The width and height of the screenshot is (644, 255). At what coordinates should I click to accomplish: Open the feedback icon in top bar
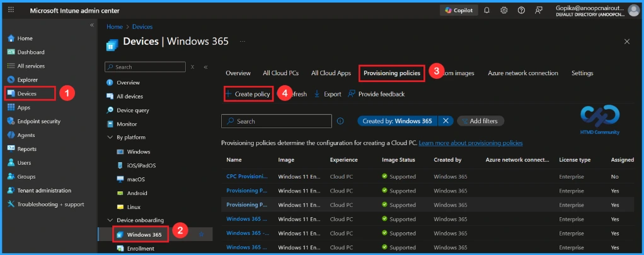coord(538,10)
